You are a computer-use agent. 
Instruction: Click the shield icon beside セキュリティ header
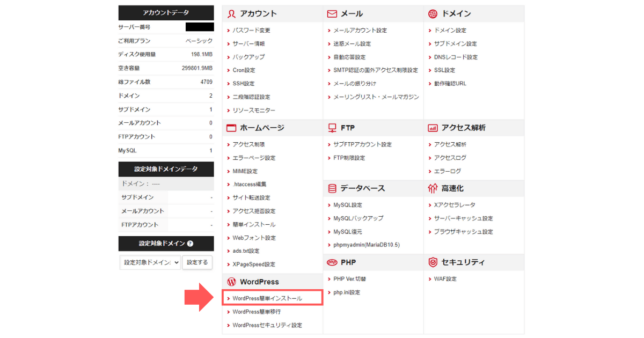tap(434, 262)
